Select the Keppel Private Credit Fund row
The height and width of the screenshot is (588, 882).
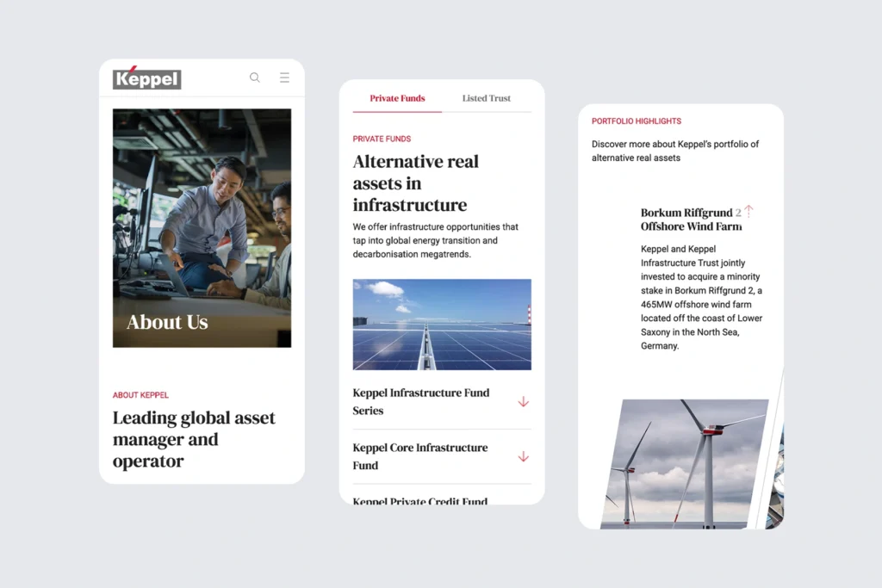(419, 500)
